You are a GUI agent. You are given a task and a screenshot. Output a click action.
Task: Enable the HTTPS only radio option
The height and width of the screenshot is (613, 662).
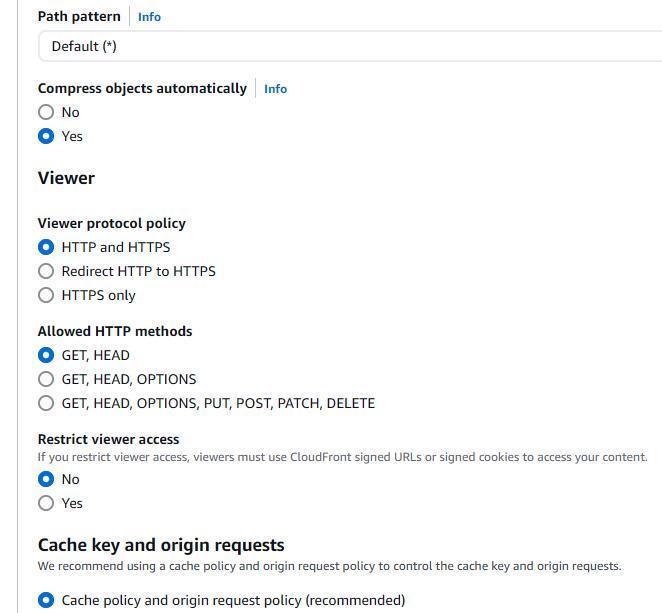click(46, 295)
